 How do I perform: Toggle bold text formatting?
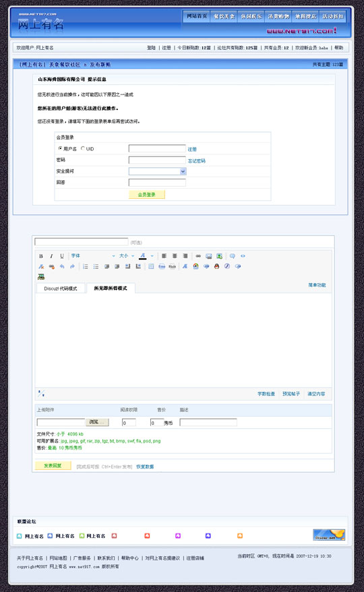coord(41,256)
